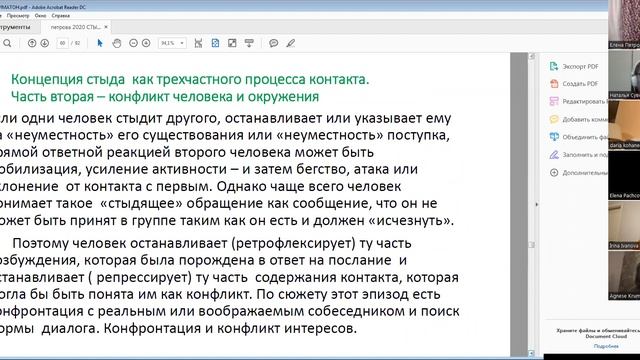This screenshot has width=640, height=360.
Task: Click the Добавить комментарий bubble icon
Action: coord(554,119)
